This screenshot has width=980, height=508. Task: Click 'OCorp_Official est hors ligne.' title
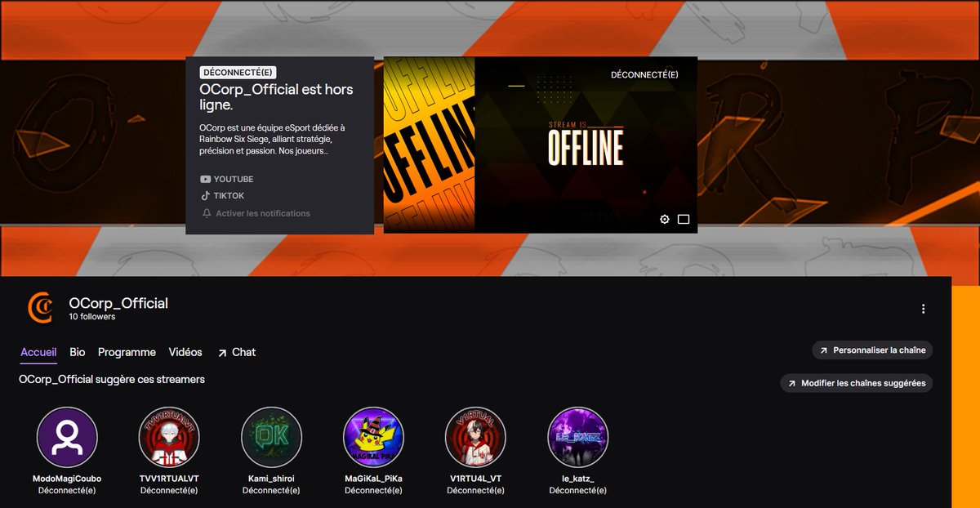(x=276, y=97)
